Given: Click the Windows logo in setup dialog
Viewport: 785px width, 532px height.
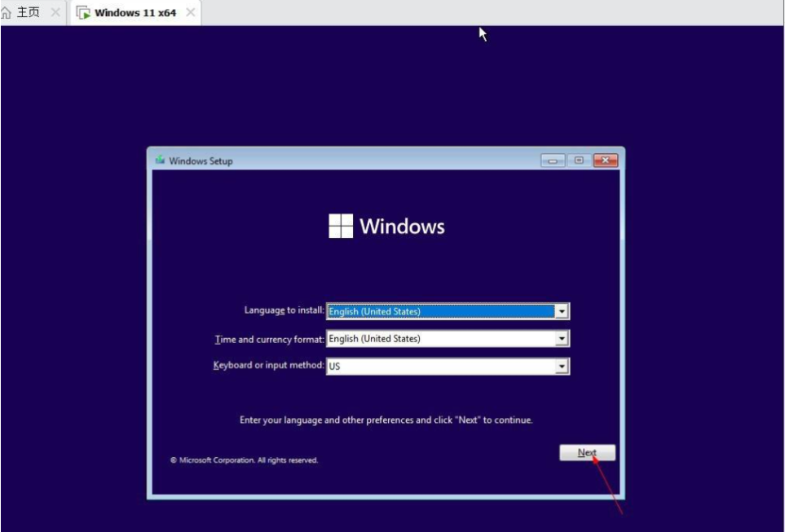Looking at the screenshot, I should pos(341,226).
